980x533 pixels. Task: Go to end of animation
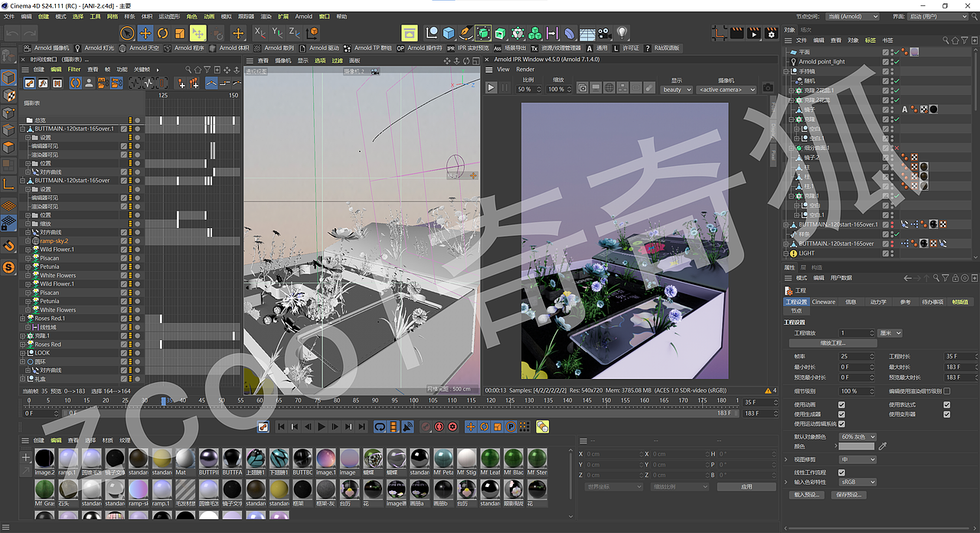pos(362,427)
